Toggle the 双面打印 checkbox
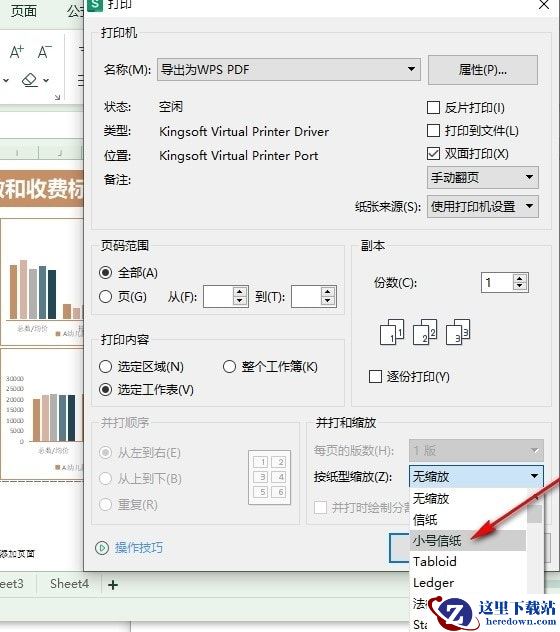This screenshot has width=560, height=632. (433, 154)
